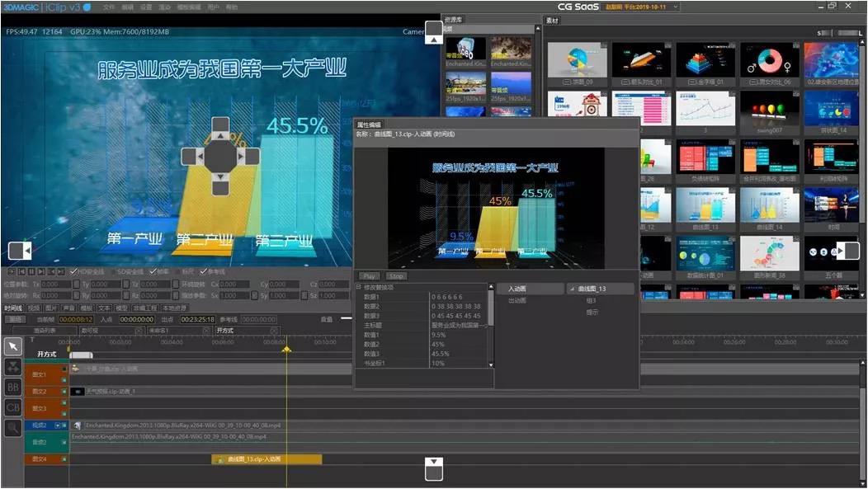Switch to the 时间线 tab

tap(12, 308)
